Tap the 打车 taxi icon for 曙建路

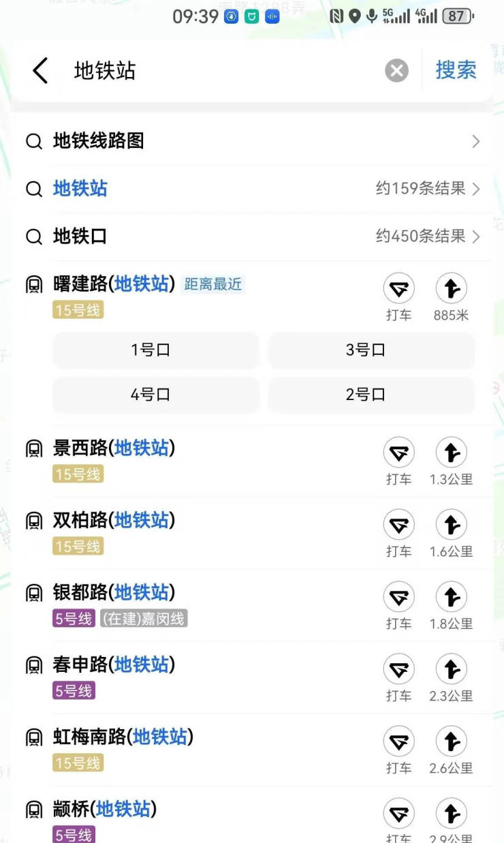pyautogui.click(x=398, y=290)
